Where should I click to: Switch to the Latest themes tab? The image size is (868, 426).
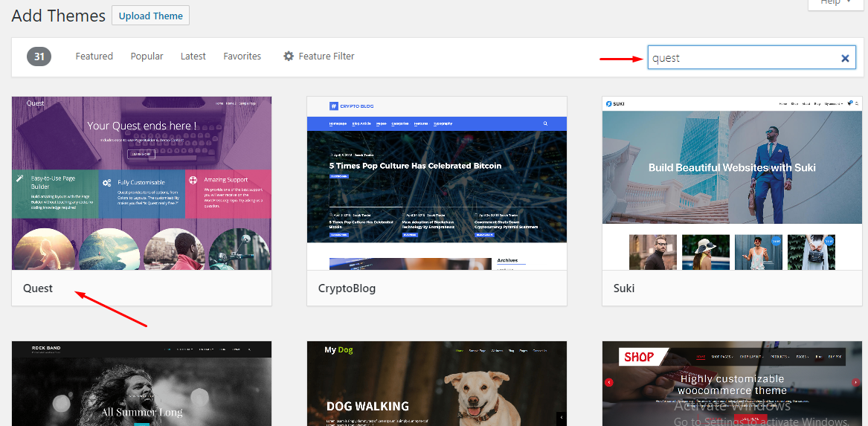pos(193,57)
